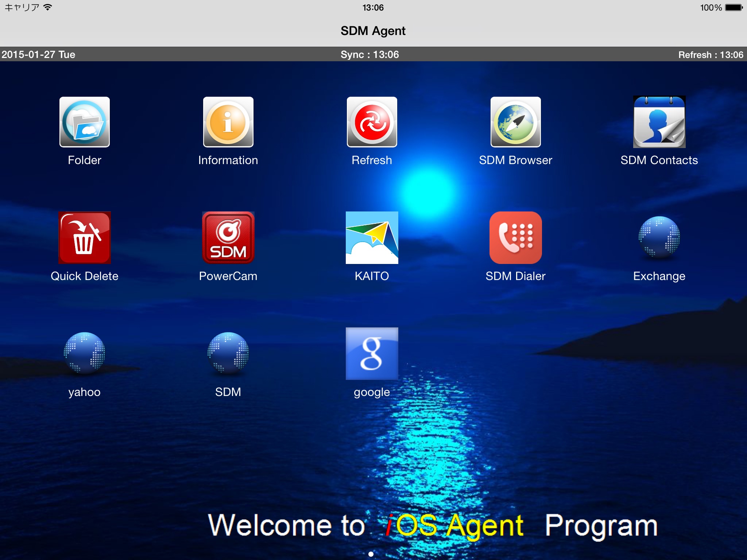747x560 pixels.
Task: Tap the 'yahoo' label text
Action: (85, 392)
